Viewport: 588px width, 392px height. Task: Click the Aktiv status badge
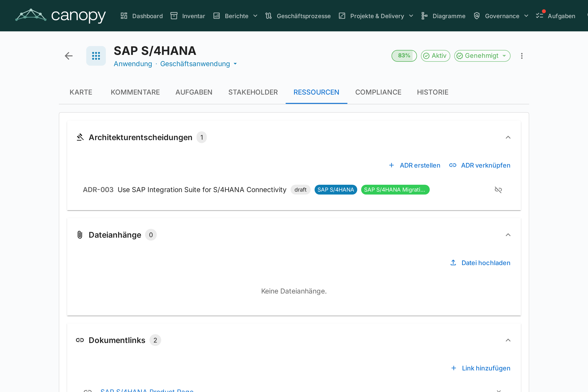click(x=436, y=56)
